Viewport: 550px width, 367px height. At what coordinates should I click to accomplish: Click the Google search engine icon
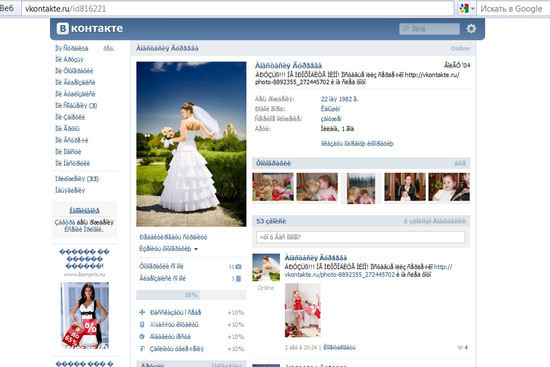click(x=464, y=8)
